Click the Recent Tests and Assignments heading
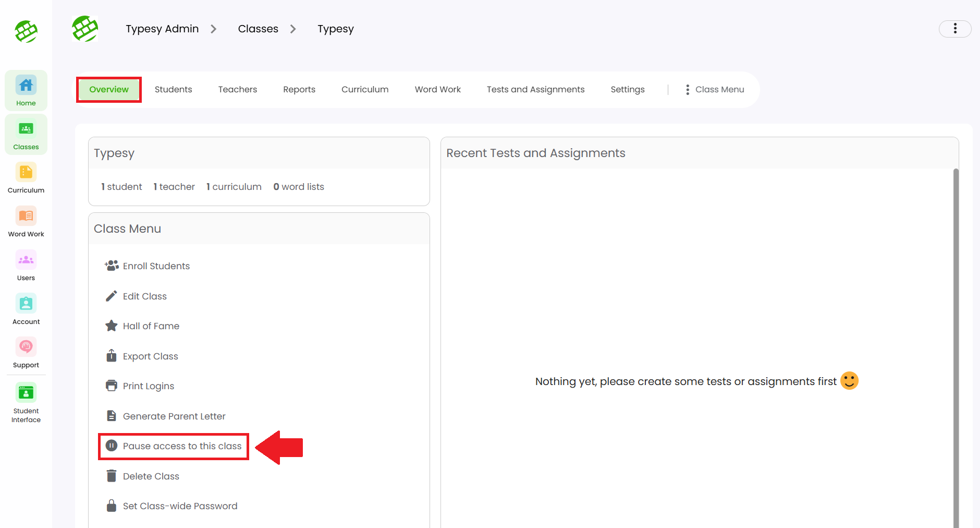 coord(536,153)
